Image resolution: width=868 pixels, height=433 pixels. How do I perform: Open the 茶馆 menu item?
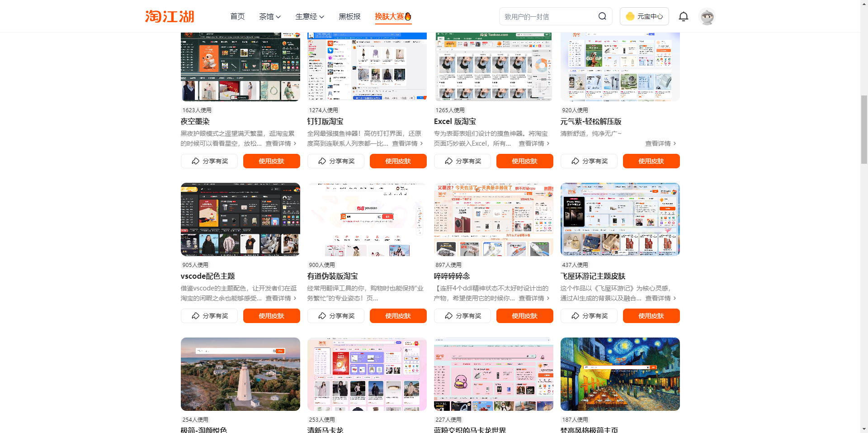coord(270,16)
